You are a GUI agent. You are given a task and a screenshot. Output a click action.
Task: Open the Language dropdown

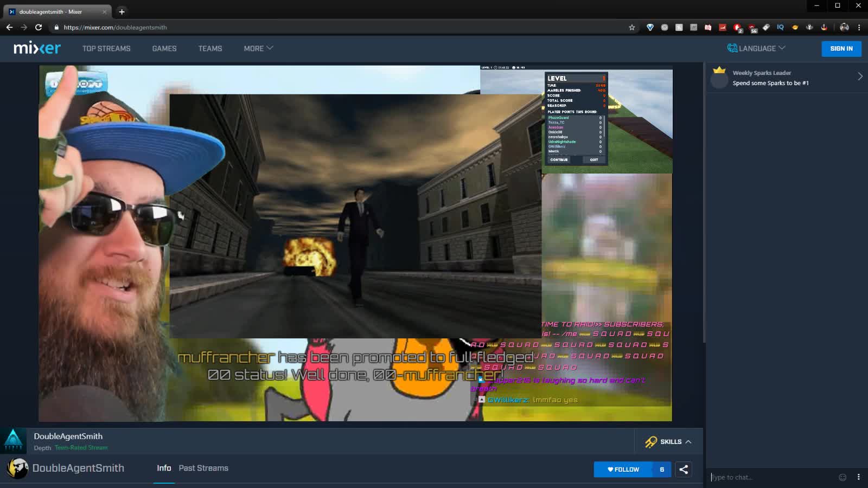pyautogui.click(x=756, y=48)
